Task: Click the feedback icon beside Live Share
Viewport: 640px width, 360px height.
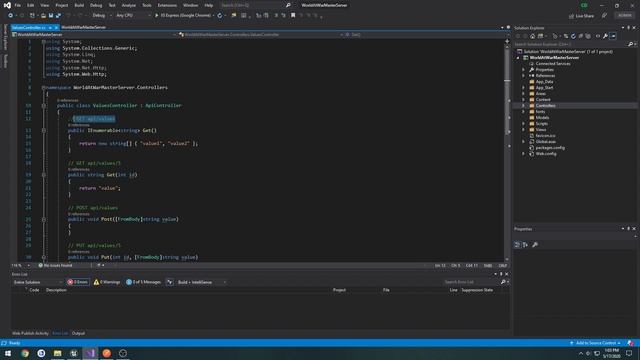Action: click(604, 16)
